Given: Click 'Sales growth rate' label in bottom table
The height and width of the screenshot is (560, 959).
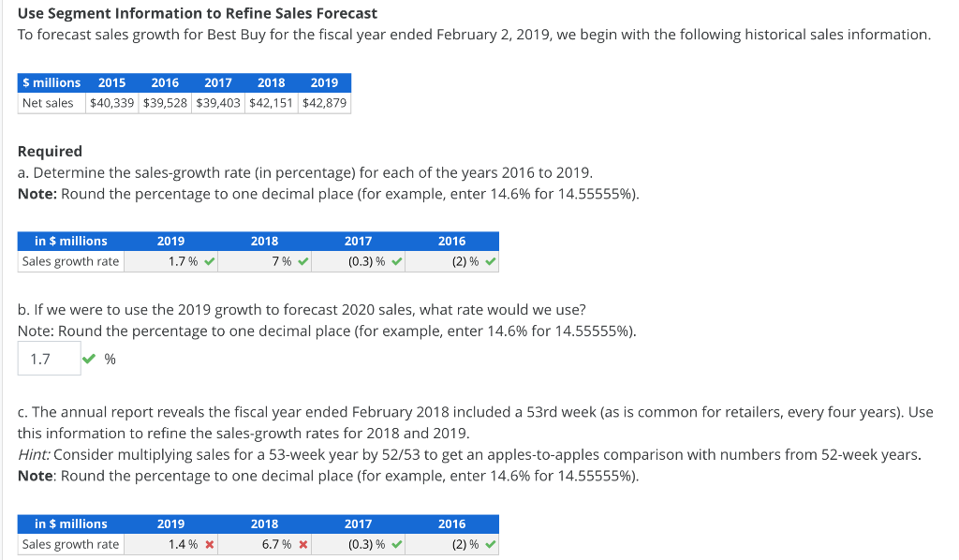Looking at the screenshot, I should (71, 545).
